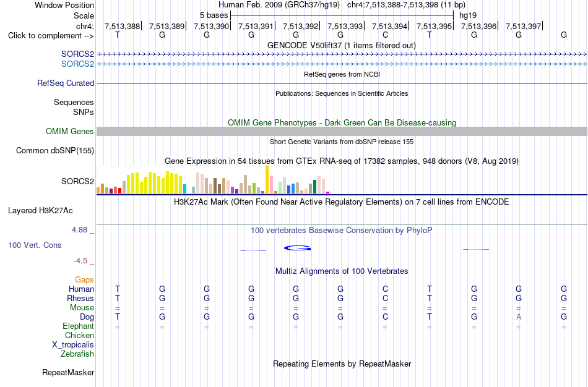588x387 pixels.
Task: Click the magenta bar at GTEx chart end
Action: [x=328, y=192]
